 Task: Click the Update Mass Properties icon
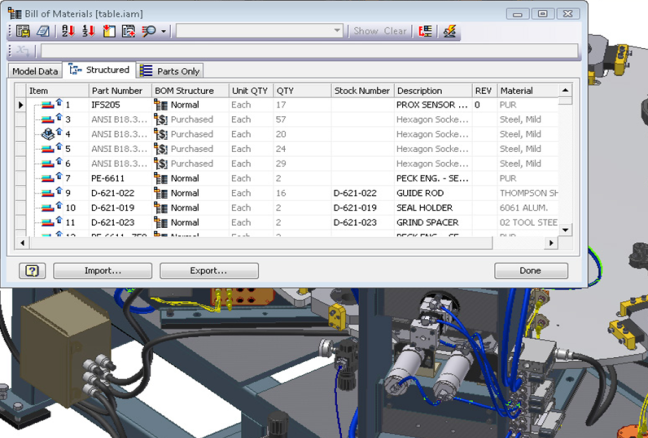449,31
